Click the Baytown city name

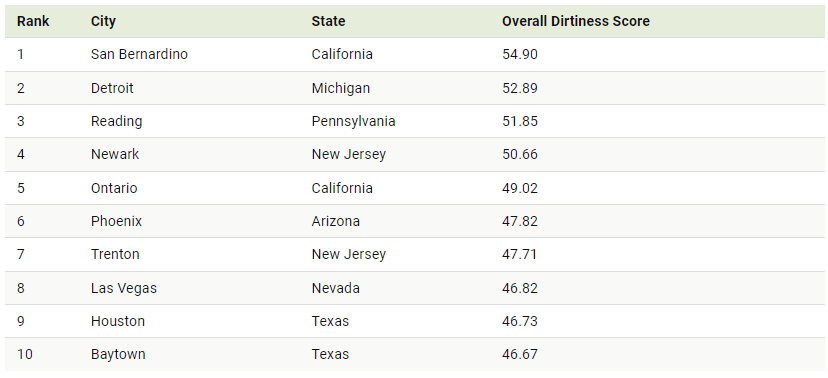[118, 354]
